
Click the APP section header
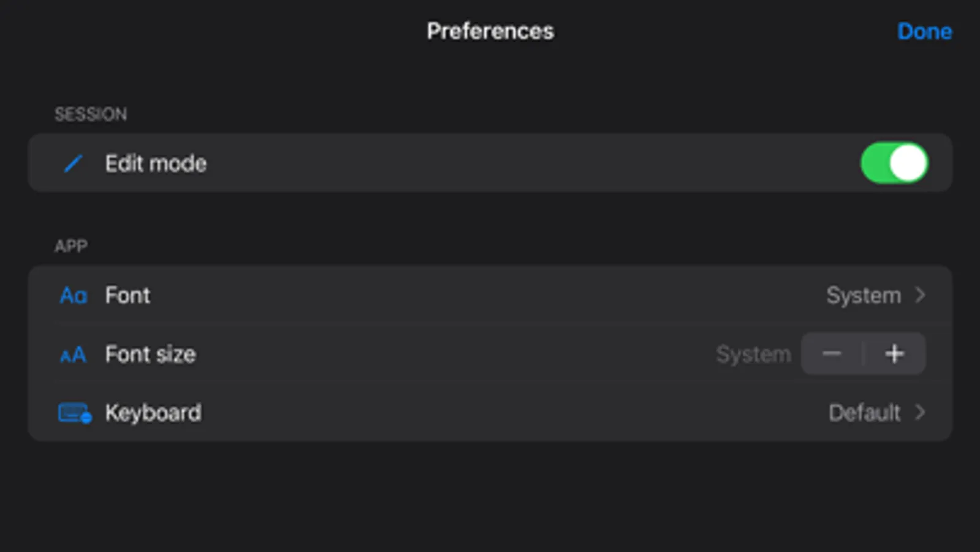tap(71, 246)
